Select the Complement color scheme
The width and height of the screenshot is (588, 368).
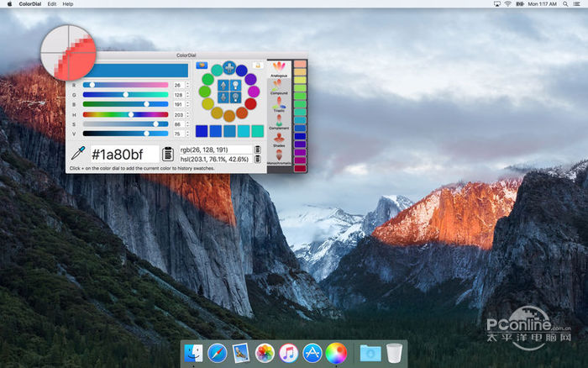tap(279, 122)
